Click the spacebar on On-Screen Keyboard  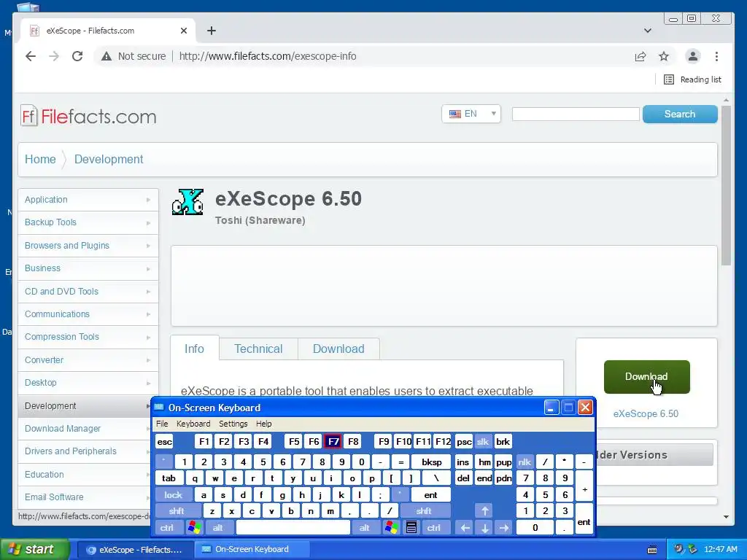coord(293,528)
